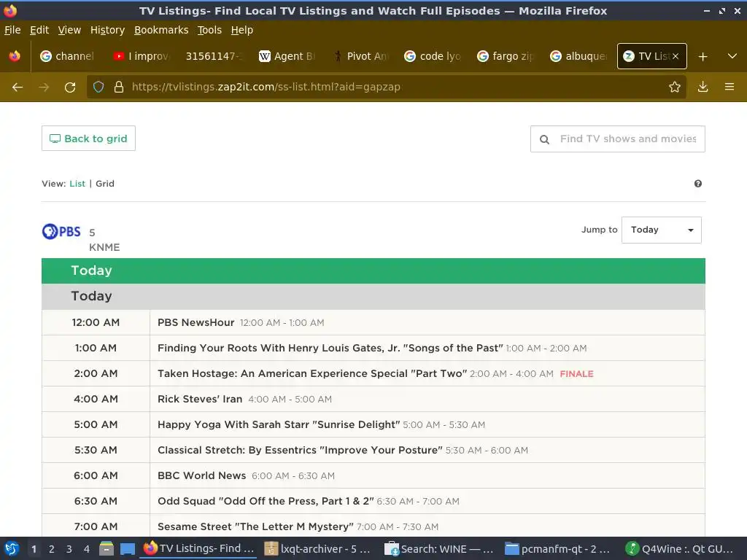The width and height of the screenshot is (747, 560).
Task: Open Taken Hostage Part Two listing
Action: [312, 374]
